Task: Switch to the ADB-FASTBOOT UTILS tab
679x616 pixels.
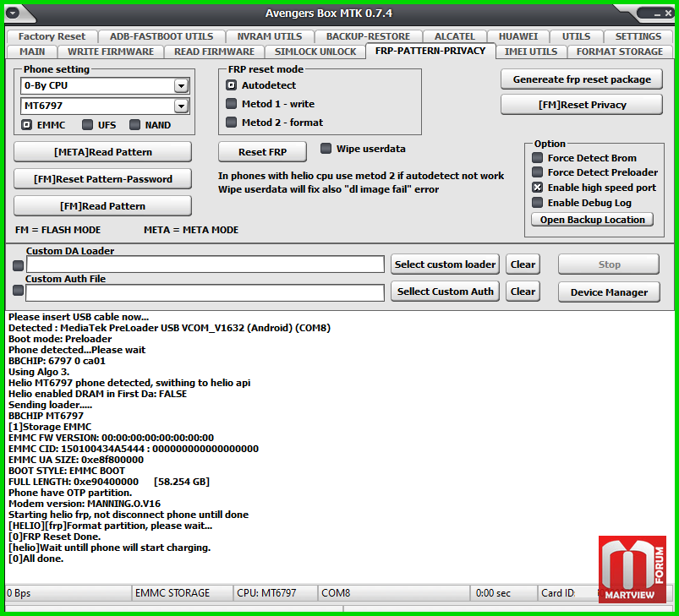Action: pos(162,36)
